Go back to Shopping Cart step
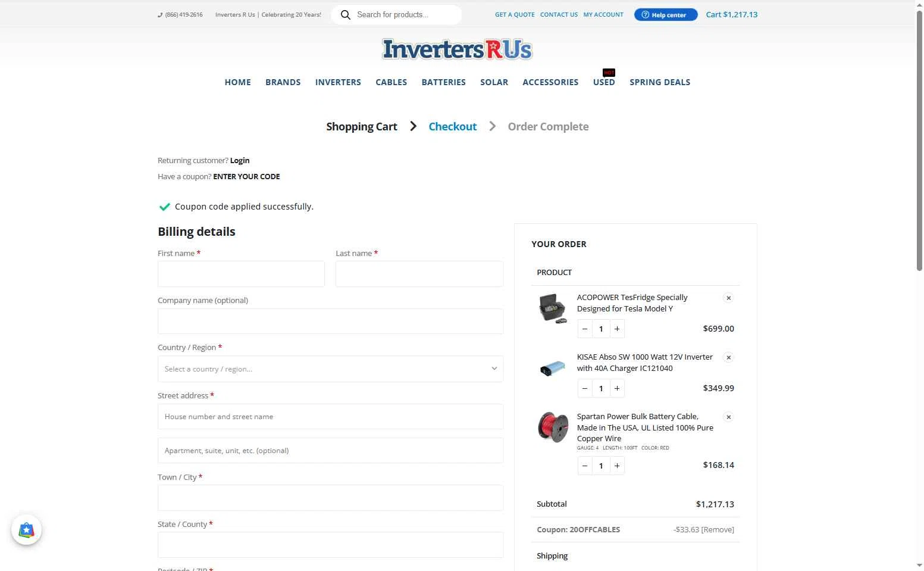 (x=361, y=127)
